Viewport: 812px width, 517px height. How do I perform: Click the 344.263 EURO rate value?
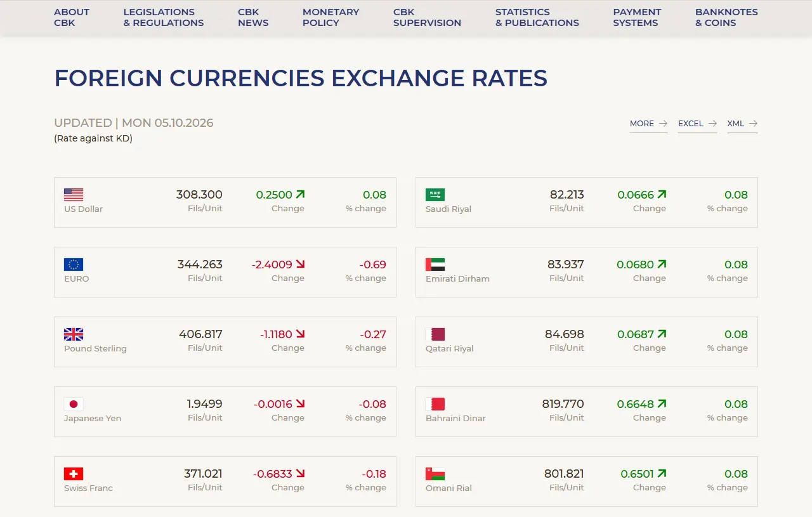point(200,265)
